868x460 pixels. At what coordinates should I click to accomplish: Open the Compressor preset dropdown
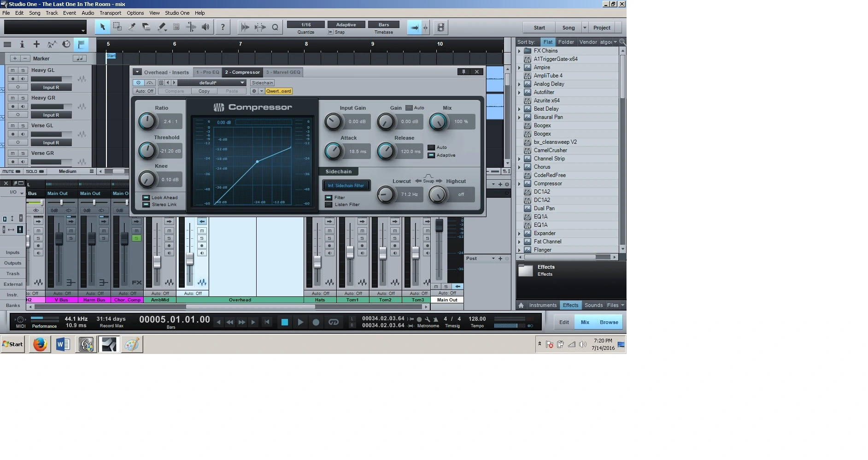pyautogui.click(x=212, y=83)
